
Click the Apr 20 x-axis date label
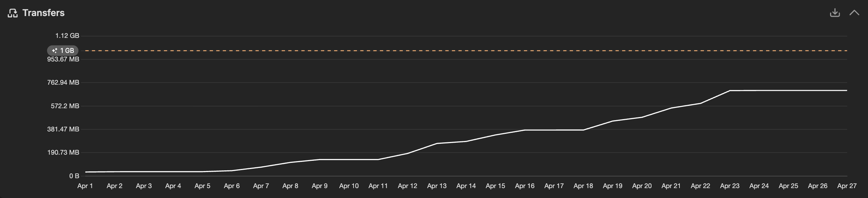(642, 186)
